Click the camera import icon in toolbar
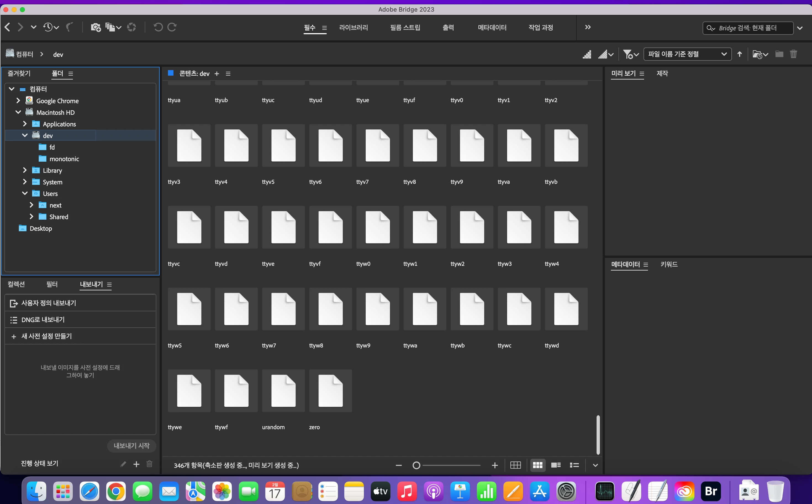The width and height of the screenshot is (812, 504). coord(95,27)
